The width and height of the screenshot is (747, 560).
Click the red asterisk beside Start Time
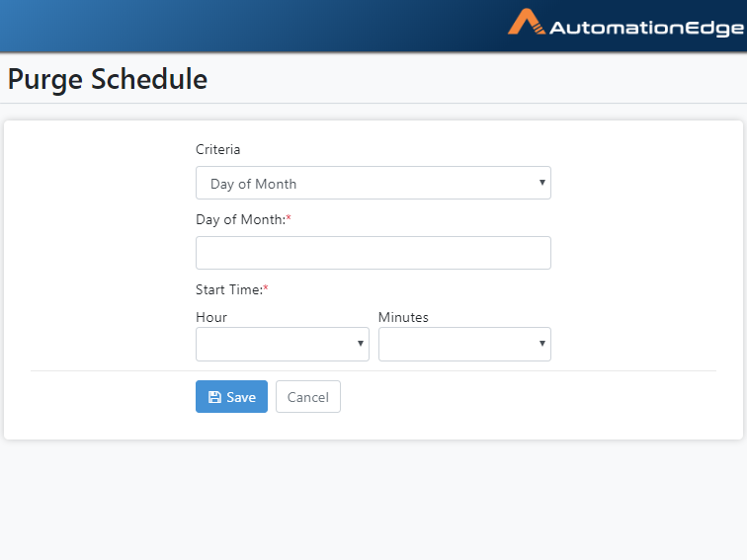[266, 287]
